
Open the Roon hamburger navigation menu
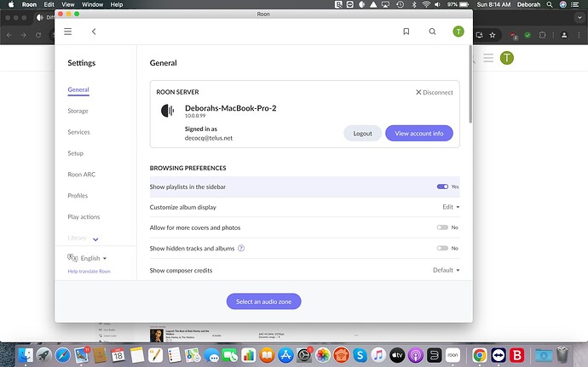coord(67,32)
